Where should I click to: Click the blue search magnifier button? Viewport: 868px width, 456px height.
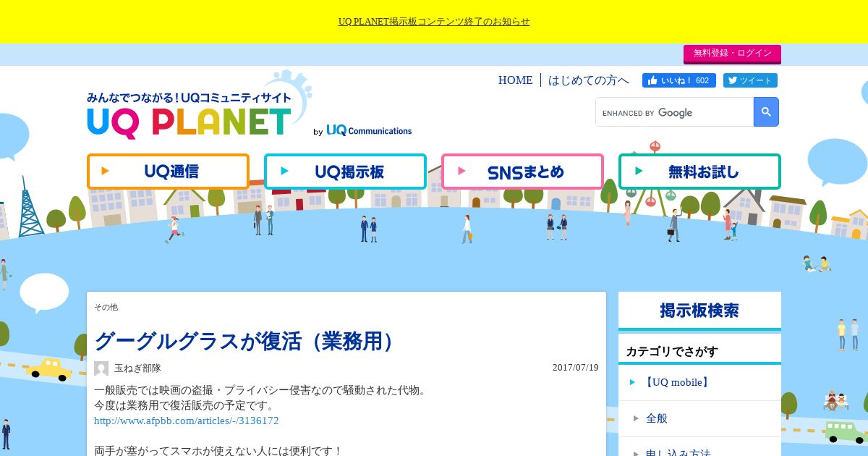pos(766,112)
